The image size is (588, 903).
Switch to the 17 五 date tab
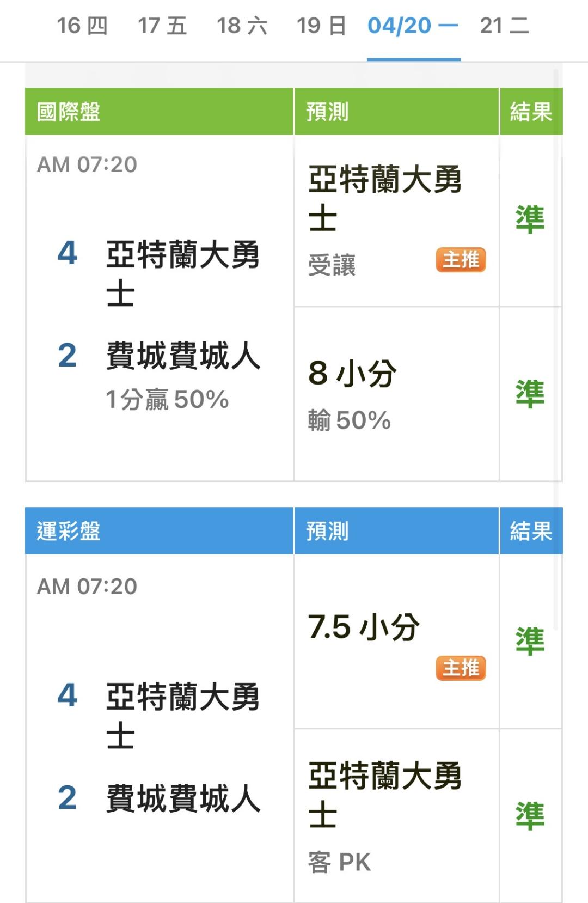coord(162,26)
